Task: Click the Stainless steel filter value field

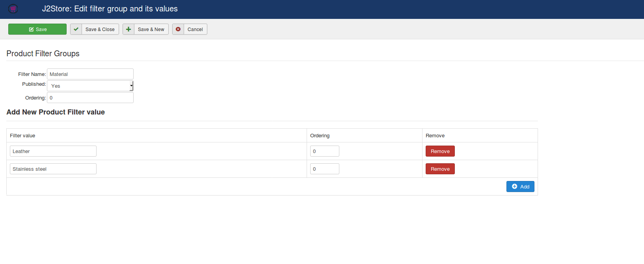Action: click(x=53, y=169)
